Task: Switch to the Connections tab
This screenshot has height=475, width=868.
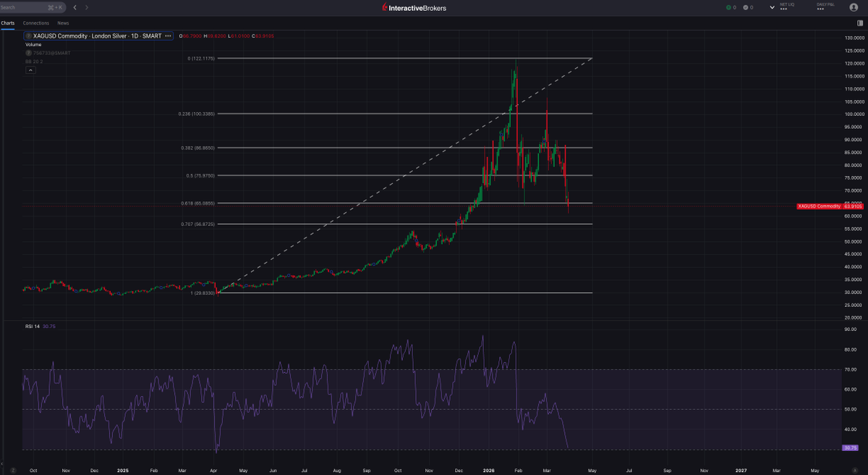Action: pos(36,23)
